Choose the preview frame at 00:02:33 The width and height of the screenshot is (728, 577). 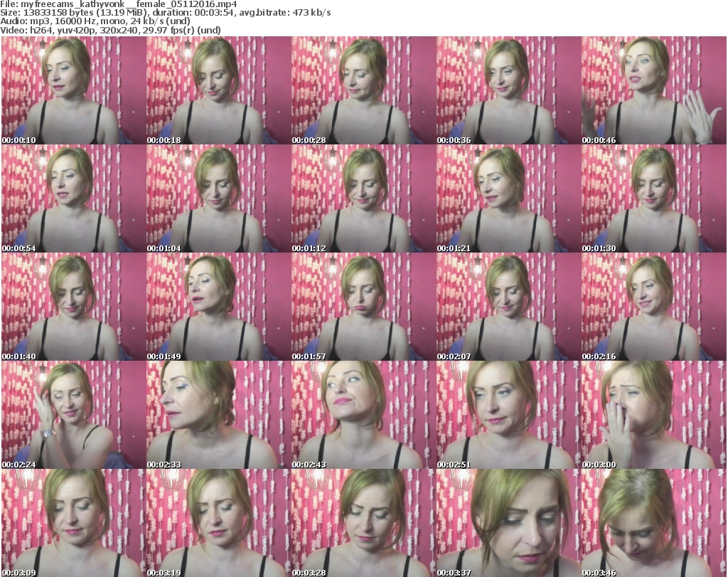point(219,415)
